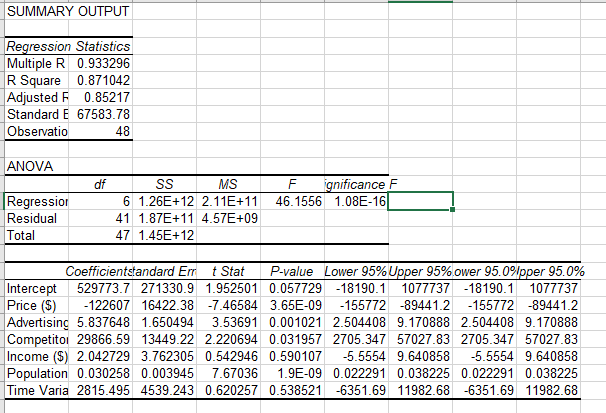Viewport: 606px width, 413px height.
Task: Select the ANOVA SS header cell
Action: [x=164, y=184]
